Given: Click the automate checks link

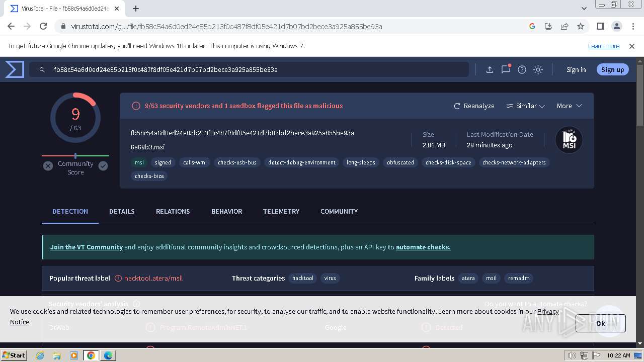Looking at the screenshot, I should (423, 247).
